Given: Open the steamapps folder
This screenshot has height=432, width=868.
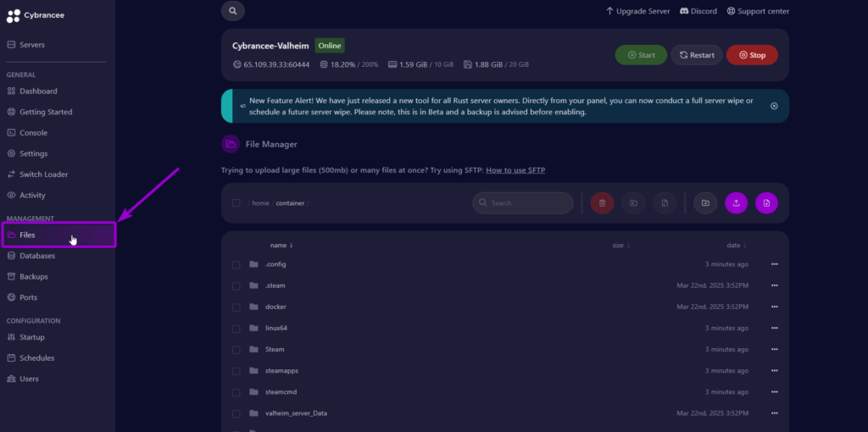Looking at the screenshot, I should coord(281,371).
